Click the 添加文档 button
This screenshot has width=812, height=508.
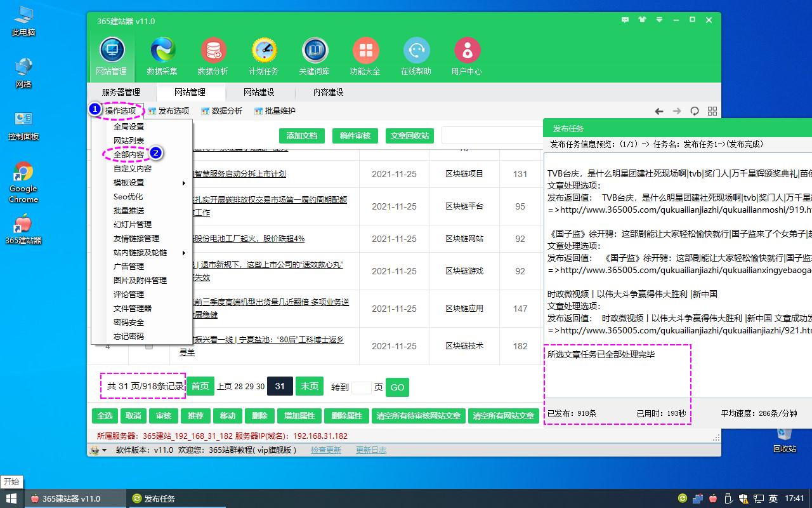tap(302, 135)
